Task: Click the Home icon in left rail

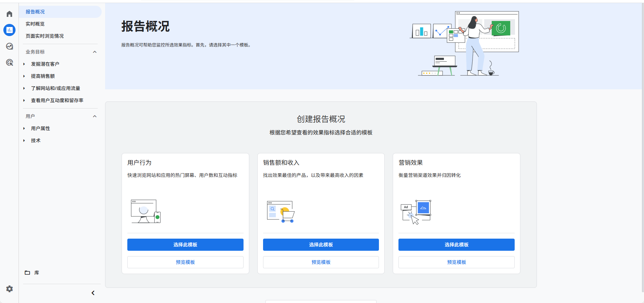Action: [x=9, y=14]
